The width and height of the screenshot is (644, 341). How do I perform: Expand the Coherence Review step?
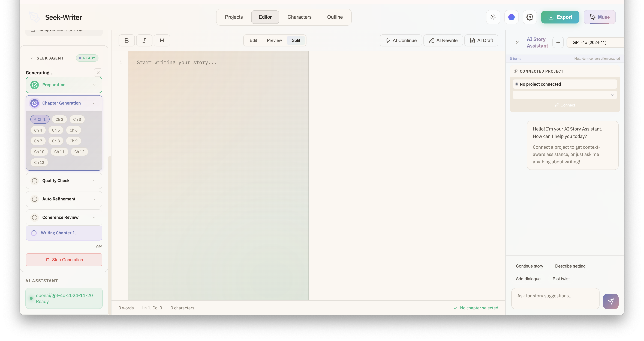(94, 217)
